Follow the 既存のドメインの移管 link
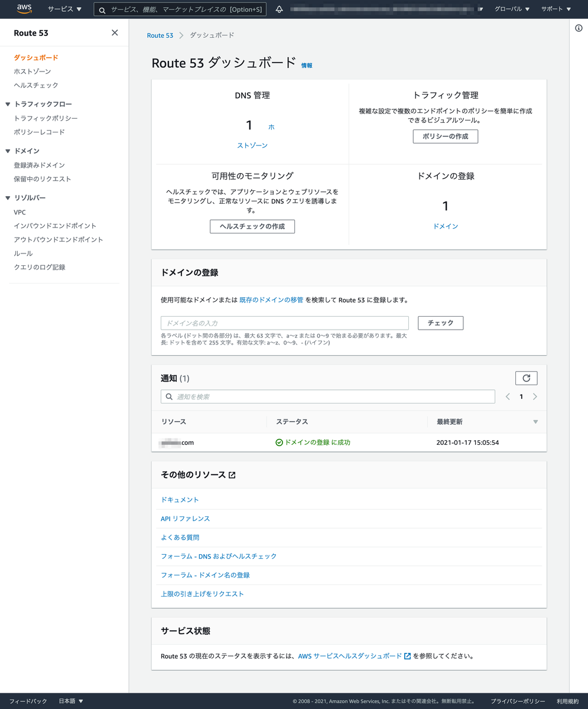The width and height of the screenshot is (588, 709). (x=271, y=300)
